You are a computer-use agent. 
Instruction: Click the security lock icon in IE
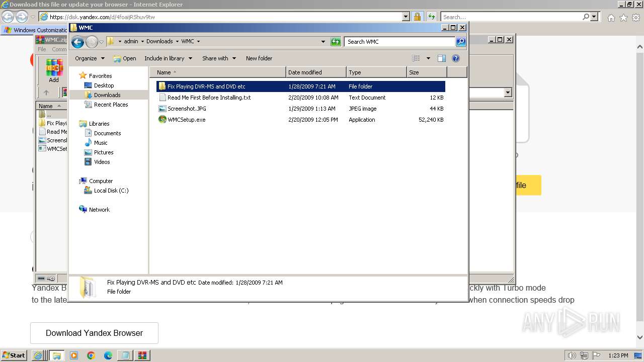418,17
